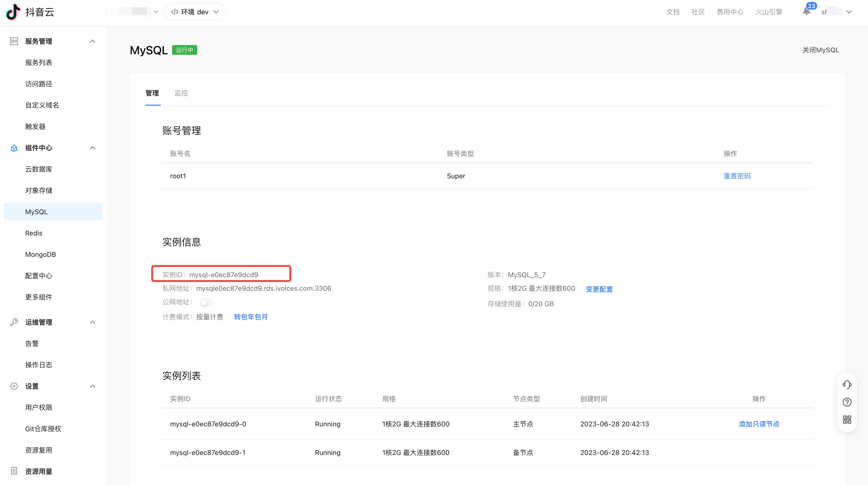
Task: Click the 转包年包月 link
Action: coord(251,317)
